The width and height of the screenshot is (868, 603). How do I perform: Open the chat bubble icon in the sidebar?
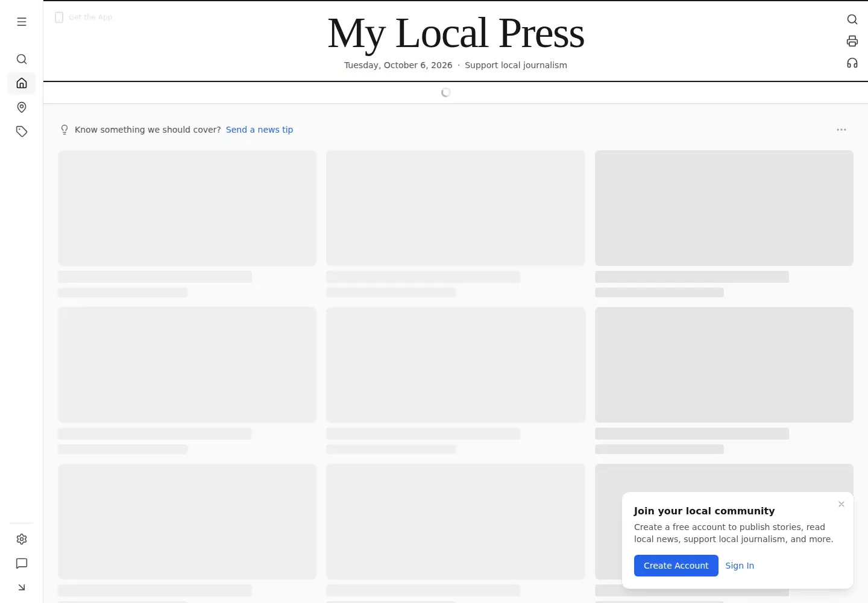coord(22,563)
